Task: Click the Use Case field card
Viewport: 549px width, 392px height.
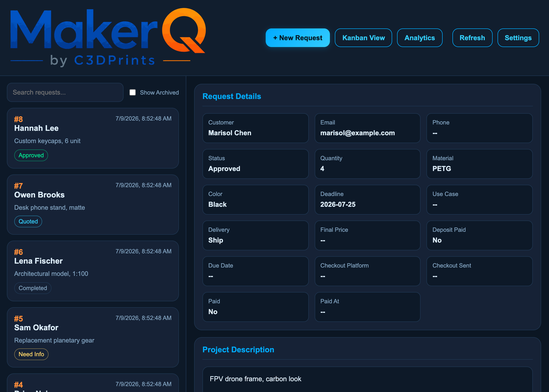Action: 479,199
